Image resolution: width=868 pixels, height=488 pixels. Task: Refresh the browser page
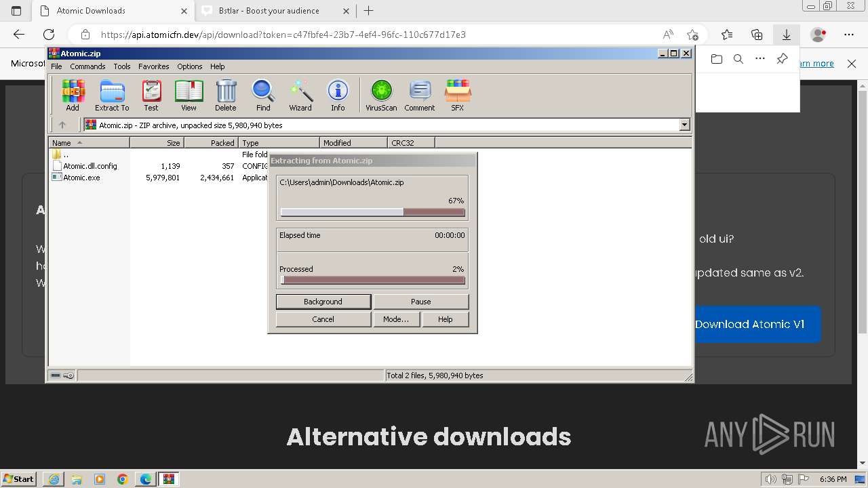click(x=49, y=35)
